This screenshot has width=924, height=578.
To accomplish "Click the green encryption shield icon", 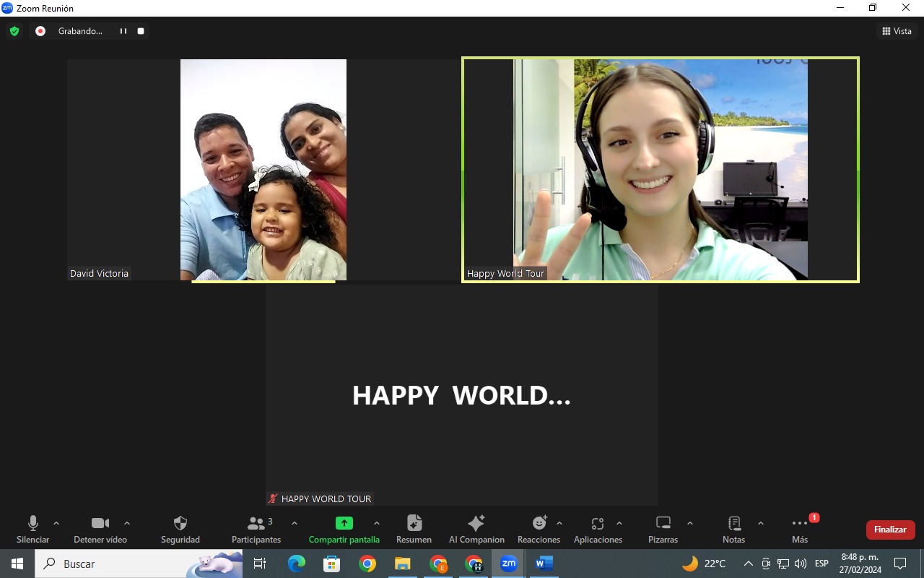I will [14, 31].
